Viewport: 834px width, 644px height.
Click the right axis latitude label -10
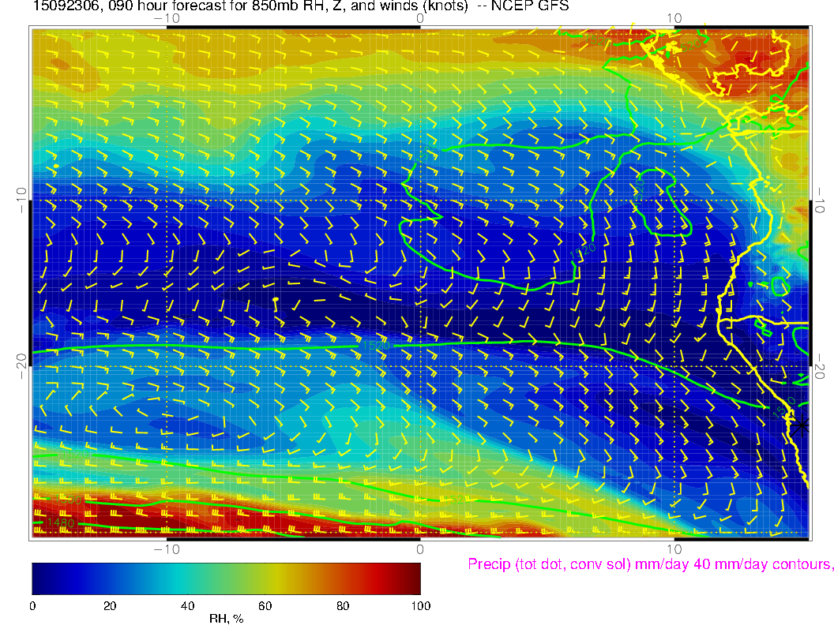pyautogui.click(x=821, y=200)
